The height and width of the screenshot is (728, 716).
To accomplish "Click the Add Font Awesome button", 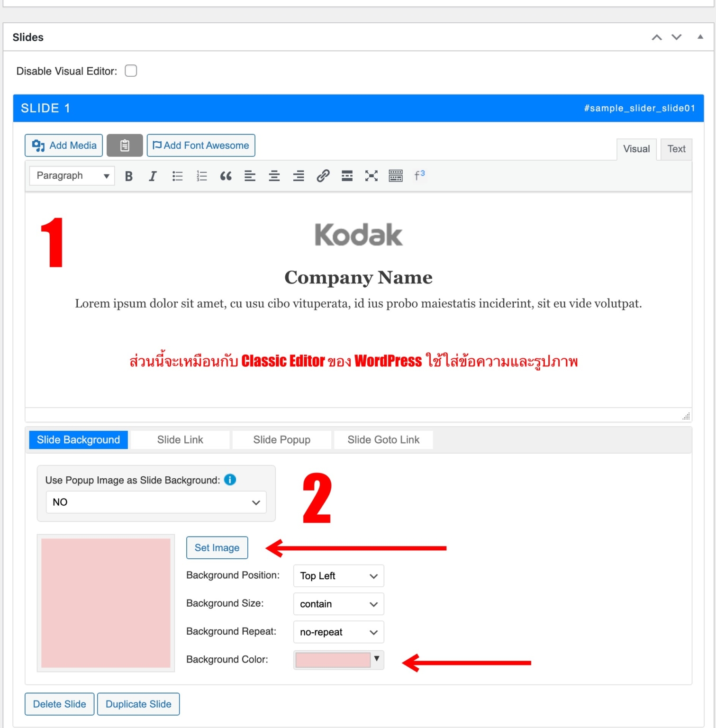I will coord(201,146).
